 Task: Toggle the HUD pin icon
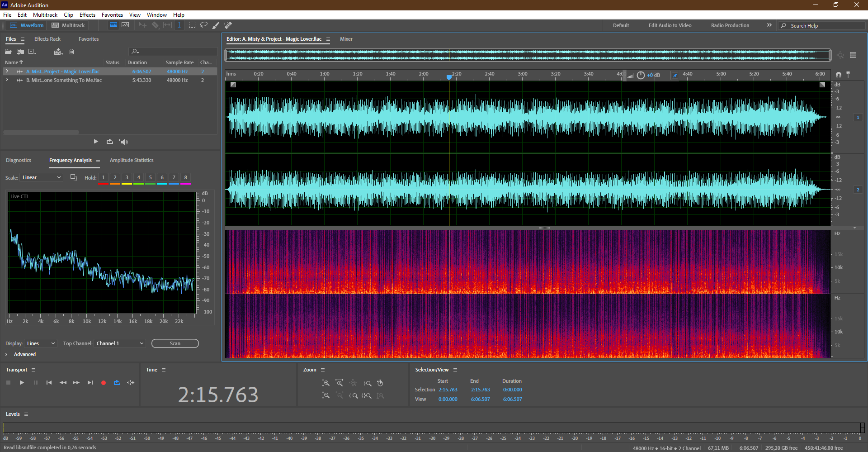(x=675, y=75)
